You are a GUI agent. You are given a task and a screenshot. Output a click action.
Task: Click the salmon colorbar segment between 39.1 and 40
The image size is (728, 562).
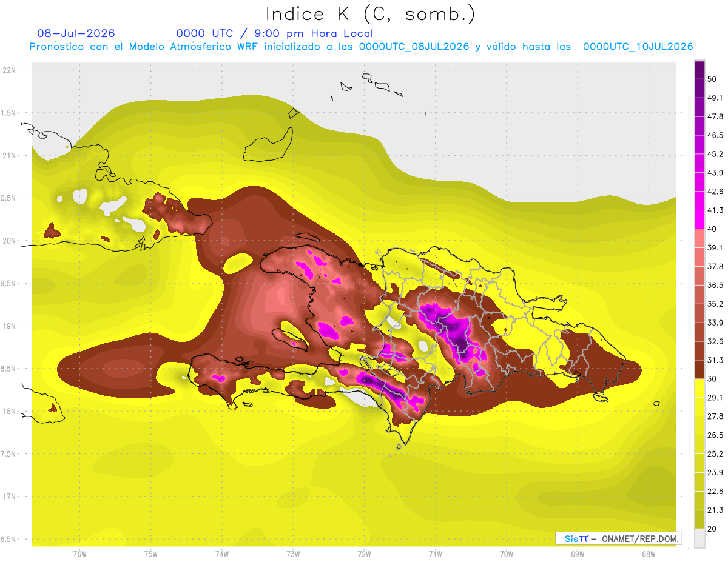click(699, 238)
